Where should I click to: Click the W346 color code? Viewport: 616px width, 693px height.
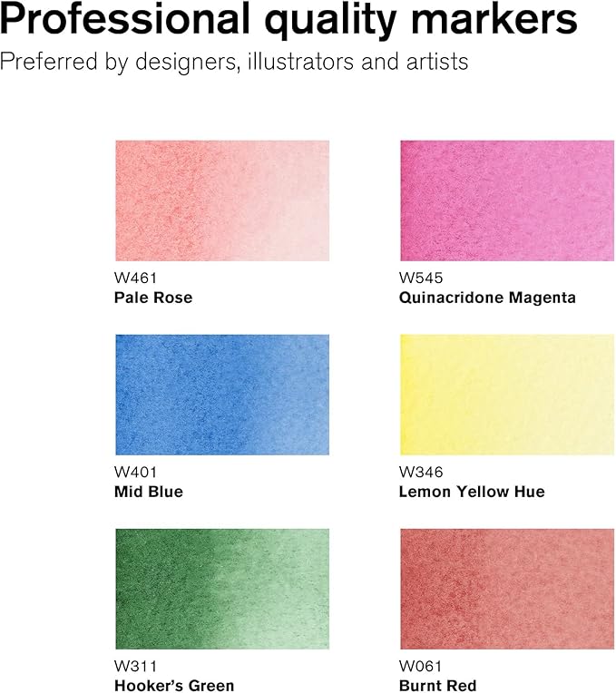coord(421,472)
